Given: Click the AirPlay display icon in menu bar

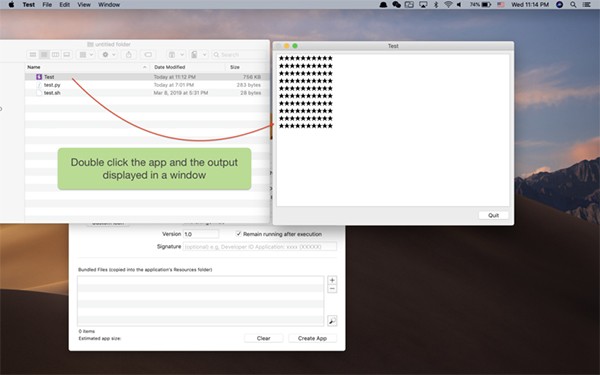Looking at the screenshot, I should pyautogui.click(x=423, y=5).
